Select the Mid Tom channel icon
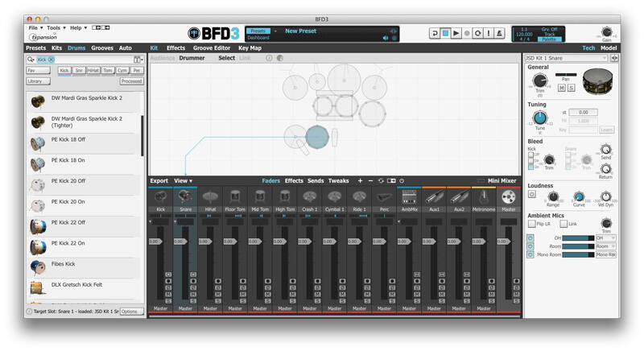Image resolution: width=644 pixels, height=351 pixels. pos(260,197)
